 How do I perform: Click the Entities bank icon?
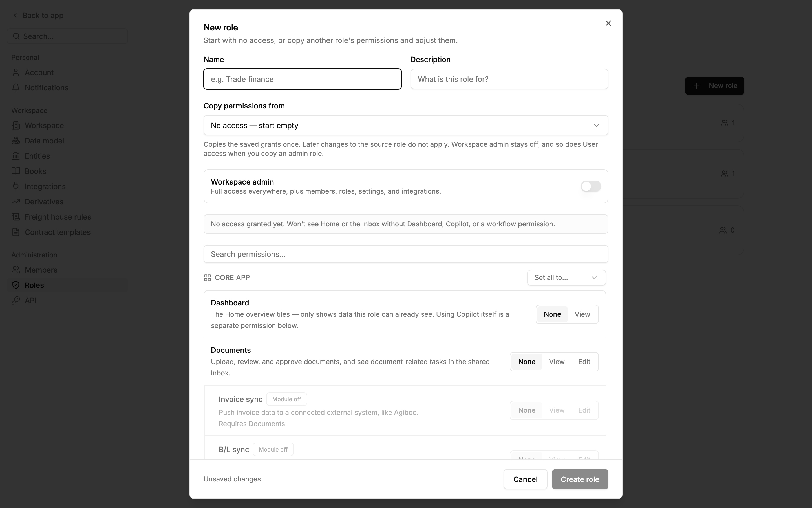tap(16, 156)
